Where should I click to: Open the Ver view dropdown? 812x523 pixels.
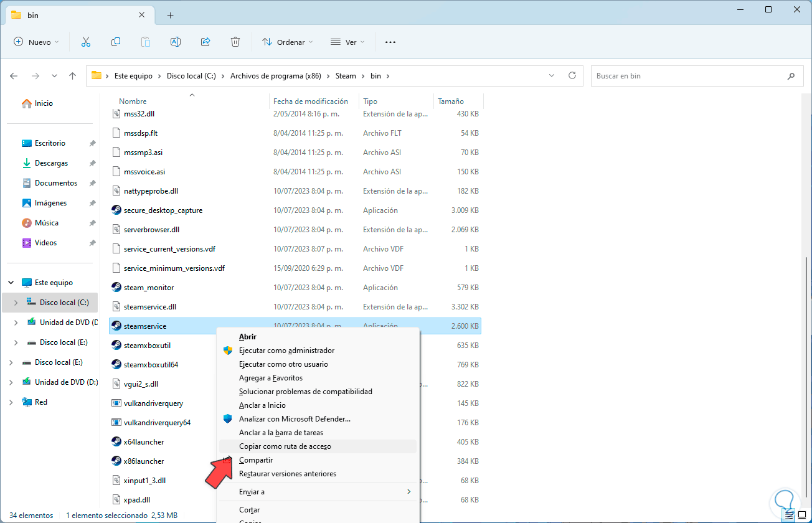pyautogui.click(x=347, y=42)
